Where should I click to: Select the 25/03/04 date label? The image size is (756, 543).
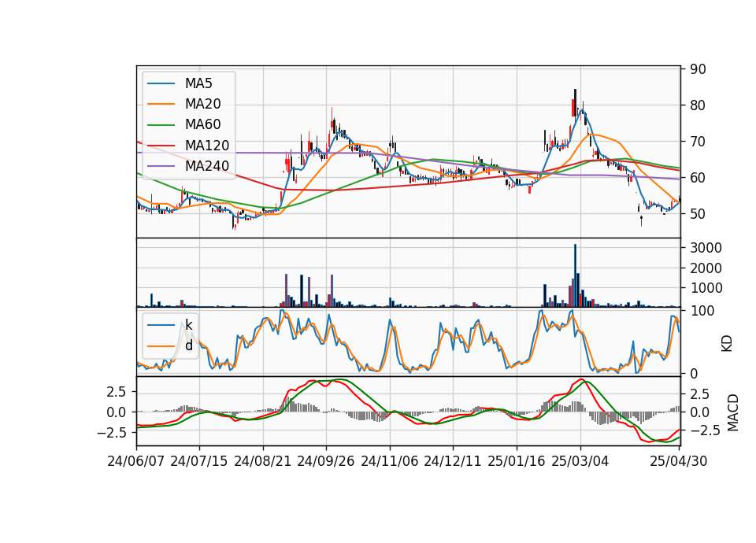(x=580, y=461)
